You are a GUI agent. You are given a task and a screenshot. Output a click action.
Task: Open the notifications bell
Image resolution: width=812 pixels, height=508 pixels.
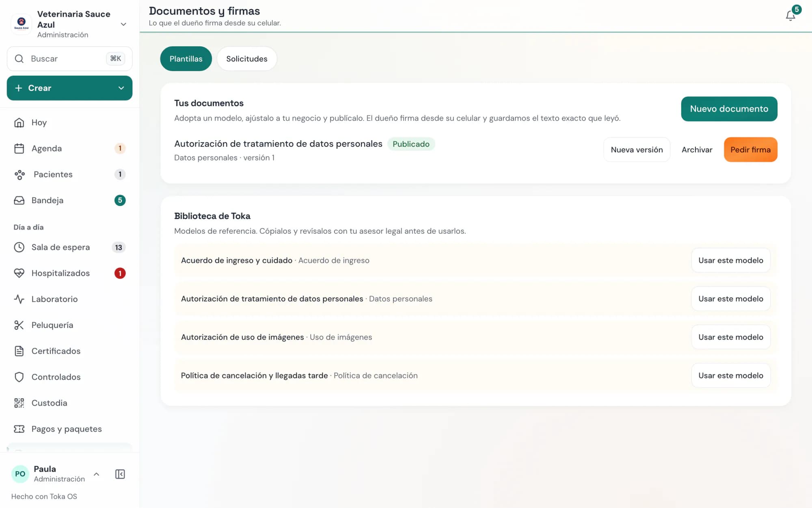pos(790,15)
